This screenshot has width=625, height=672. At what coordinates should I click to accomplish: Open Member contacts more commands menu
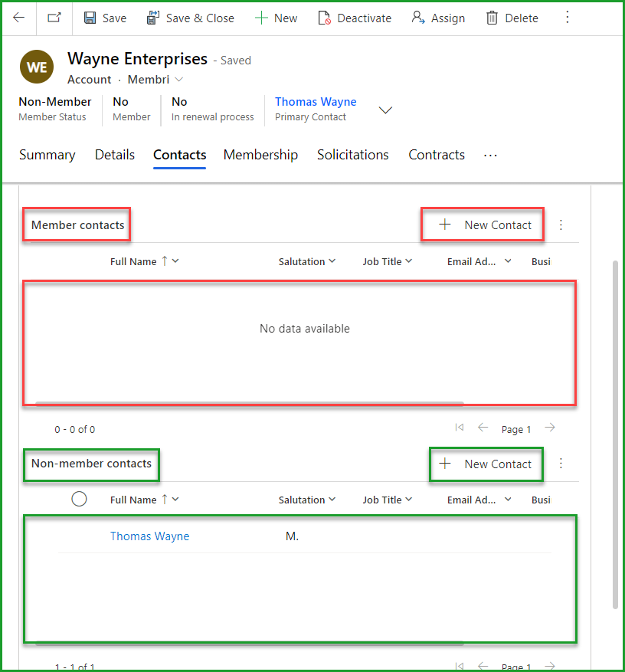tap(561, 225)
